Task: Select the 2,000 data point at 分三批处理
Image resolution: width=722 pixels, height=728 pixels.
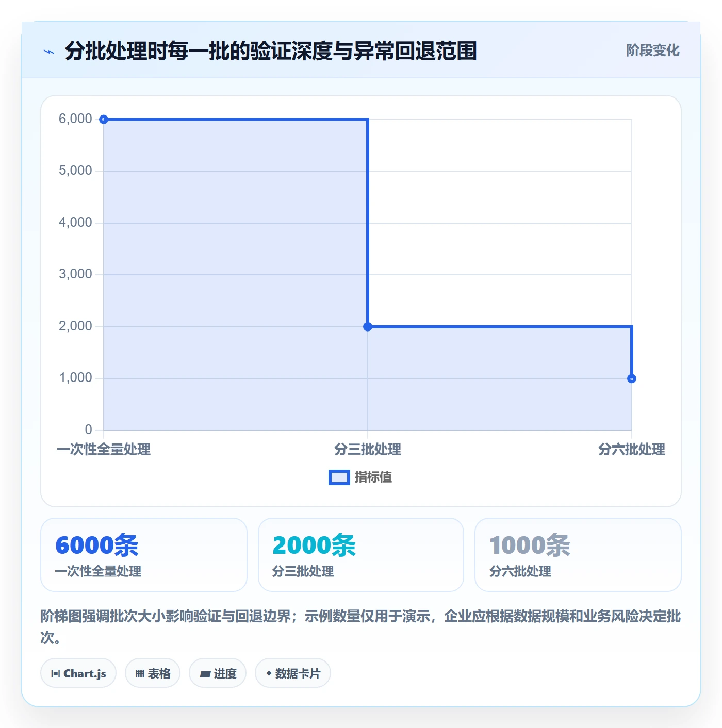Action: pyautogui.click(x=368, y=327)
